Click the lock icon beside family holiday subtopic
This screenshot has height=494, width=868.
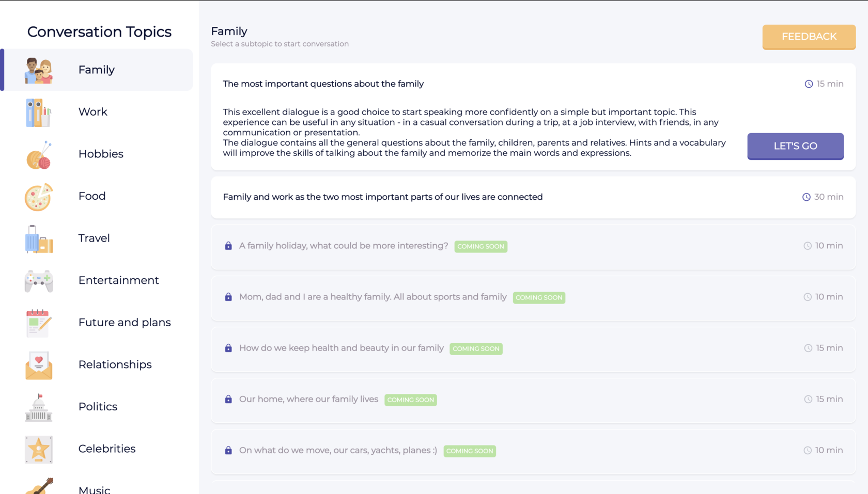[x=228, y=246]
